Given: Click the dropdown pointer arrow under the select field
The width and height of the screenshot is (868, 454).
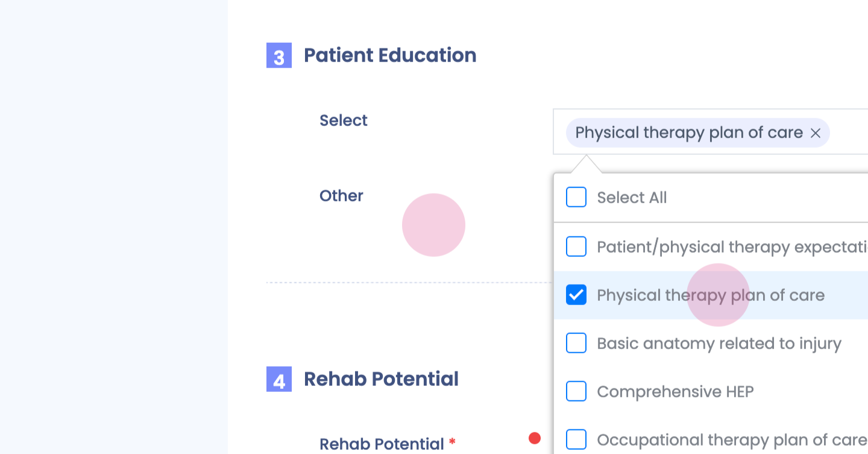Looking at the screenshot, I should click(586, 164).
